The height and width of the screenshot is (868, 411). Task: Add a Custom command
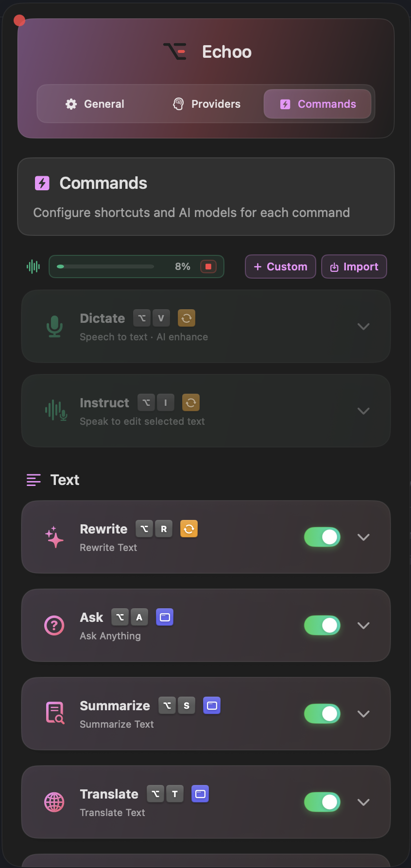pyautogui.click(x=280, y=267)
